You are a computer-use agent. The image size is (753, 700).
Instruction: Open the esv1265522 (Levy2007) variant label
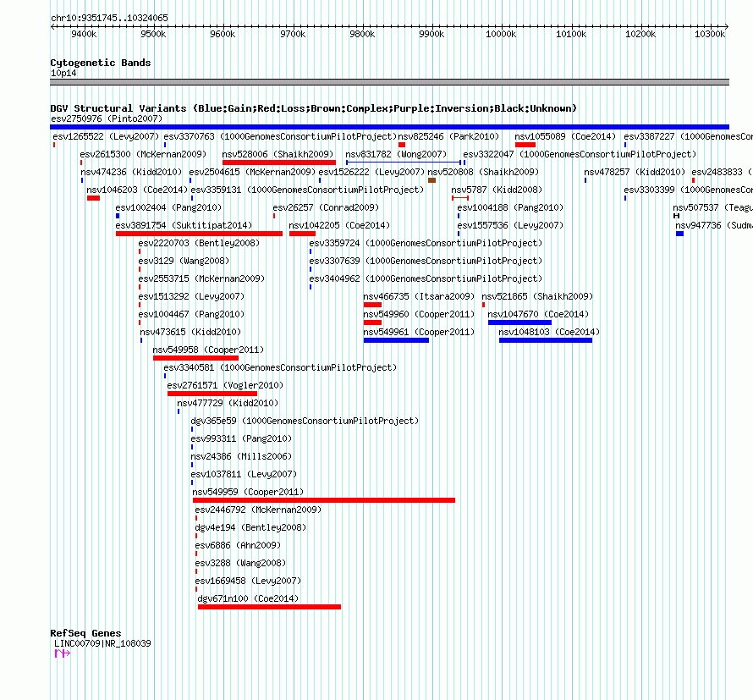point(106,136)
